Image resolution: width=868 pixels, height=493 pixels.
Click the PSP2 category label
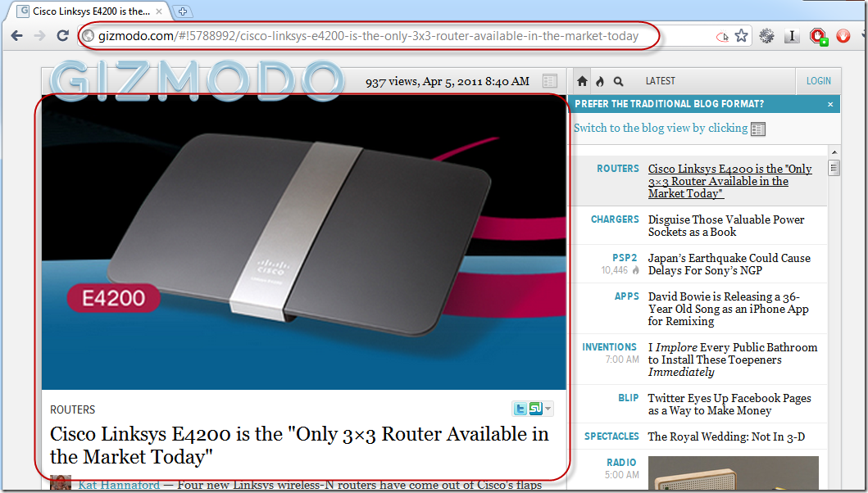(x=625, y=258)
